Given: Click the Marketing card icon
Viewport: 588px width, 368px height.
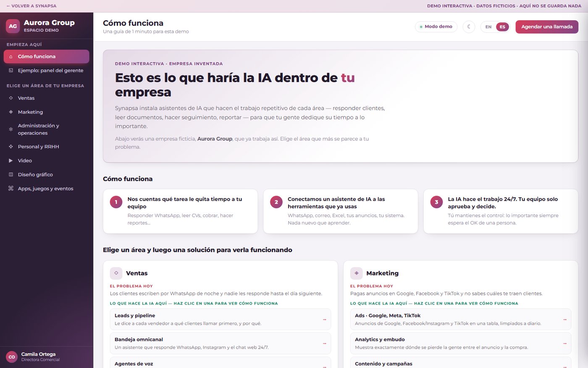Looking at the screenshot, I should click(357, 273).
